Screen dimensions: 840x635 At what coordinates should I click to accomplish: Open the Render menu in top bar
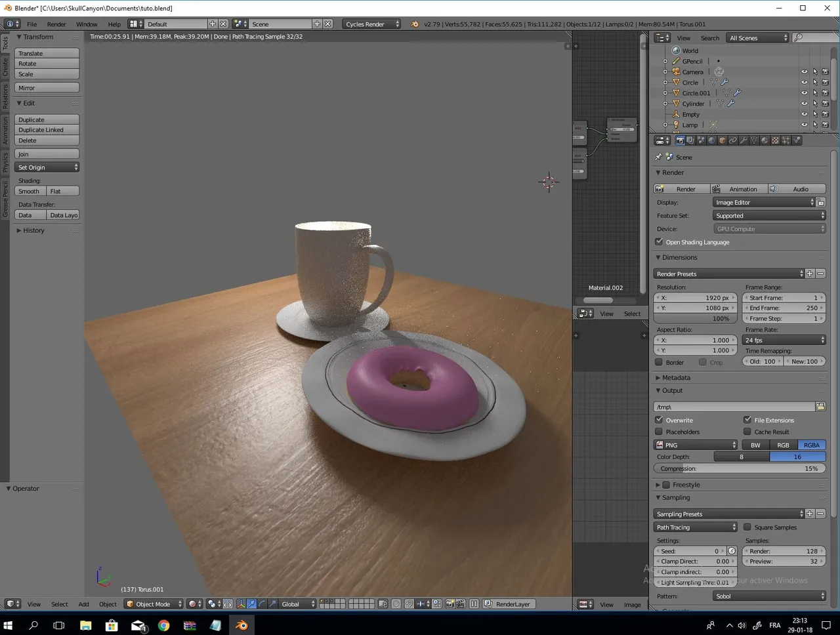click(x=56, y=24)
